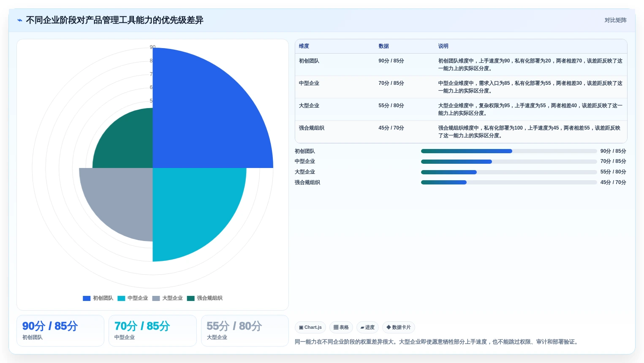Open the 70分 / 85分 中型企业 data card
Image resolution: width=644 pixels, height=363 pixels.
[x=152, y=331]
